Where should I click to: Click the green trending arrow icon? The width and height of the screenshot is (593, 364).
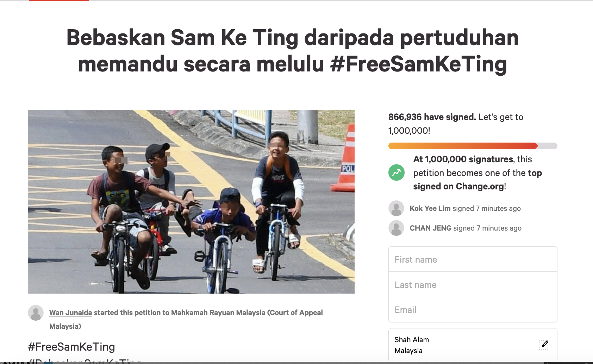pyautogui.click(x=397, y=172)
